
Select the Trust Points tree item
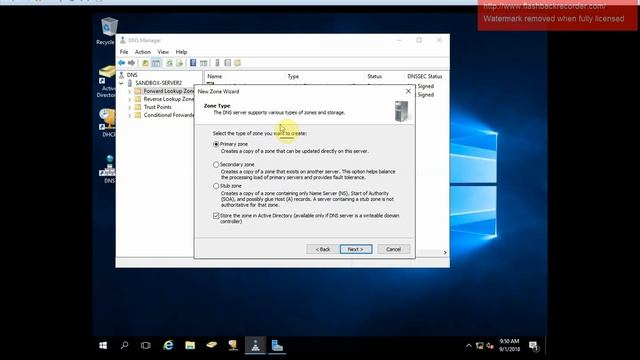tap(158, 107)
